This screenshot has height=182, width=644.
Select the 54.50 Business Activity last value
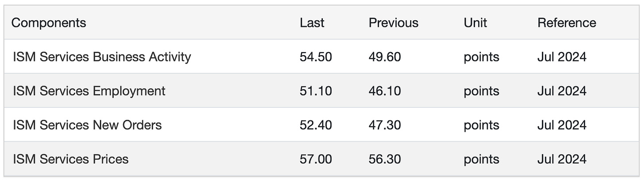click(316, 57)
